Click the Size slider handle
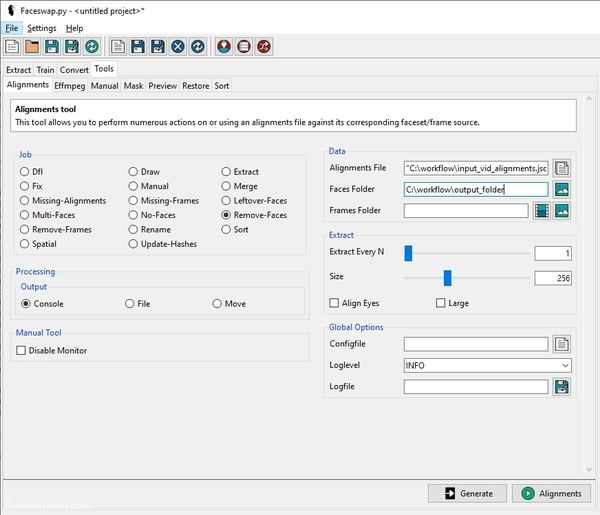 pyautogui.click(x=447, y=278)
